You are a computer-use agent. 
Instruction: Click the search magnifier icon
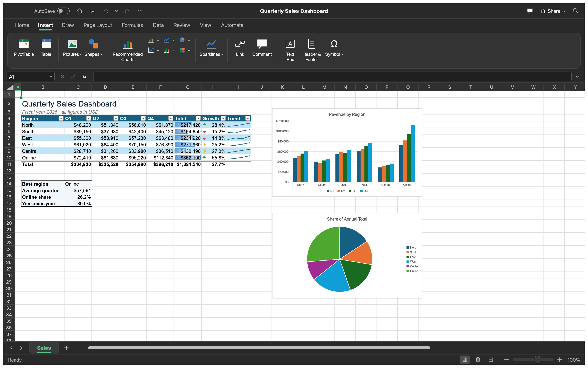pos(576,11)
